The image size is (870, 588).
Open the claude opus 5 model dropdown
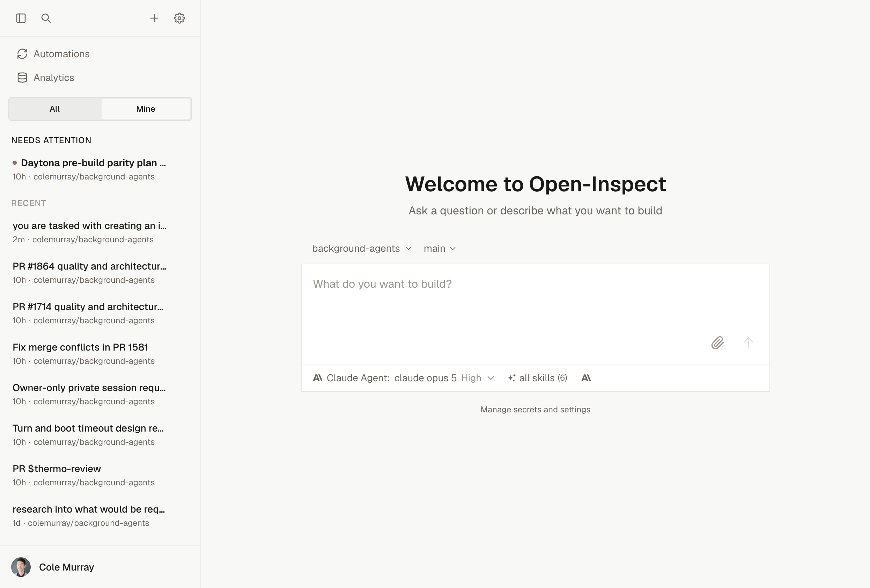click(x=404, y=378)
